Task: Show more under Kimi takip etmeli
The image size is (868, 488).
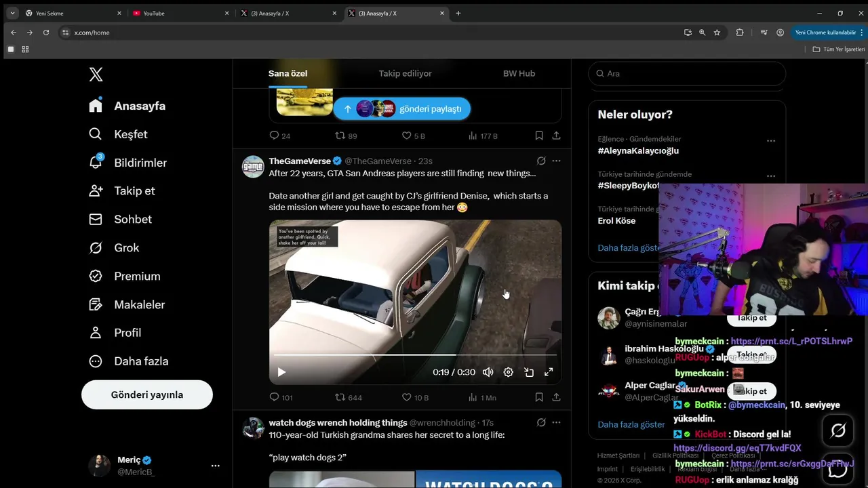Action: [631, 424]
